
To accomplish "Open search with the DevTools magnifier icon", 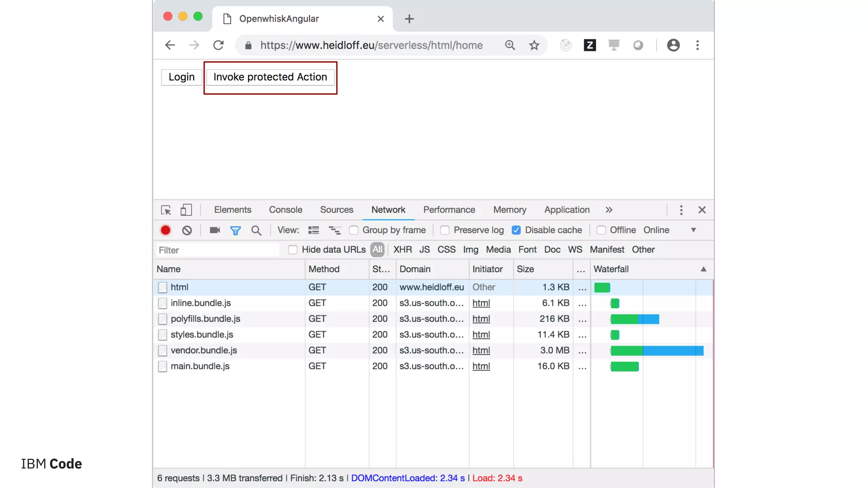I will point(256,230).
